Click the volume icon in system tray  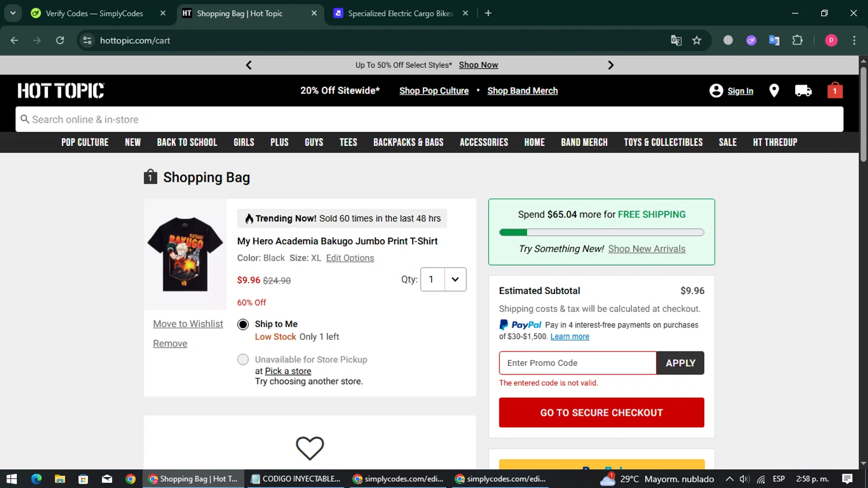(x=745, y=479)
